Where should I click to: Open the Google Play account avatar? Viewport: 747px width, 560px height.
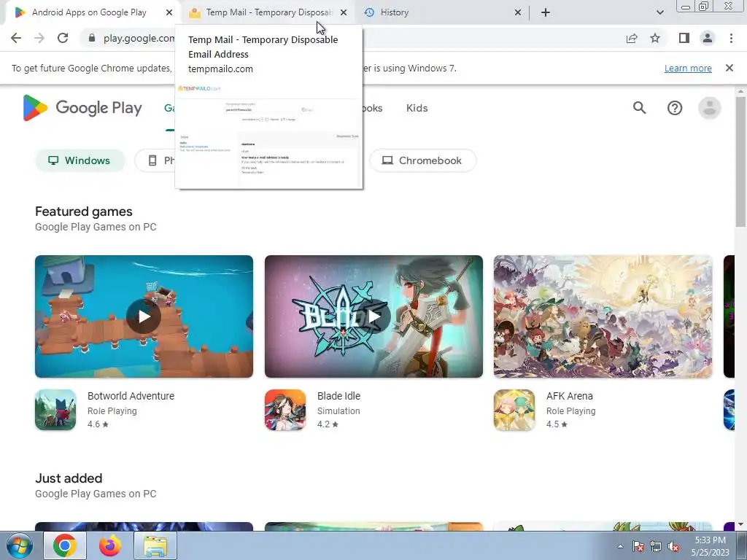pos(709,108)
